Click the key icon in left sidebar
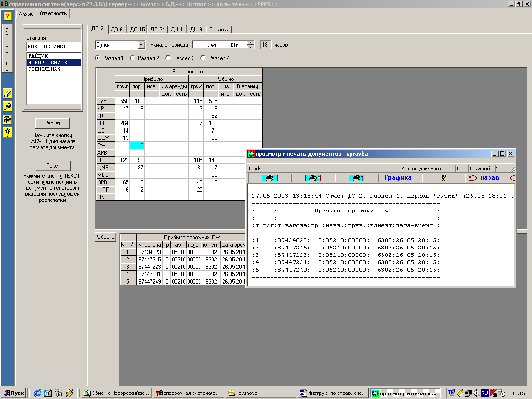The image size is (532, 399). pos(7,133)
